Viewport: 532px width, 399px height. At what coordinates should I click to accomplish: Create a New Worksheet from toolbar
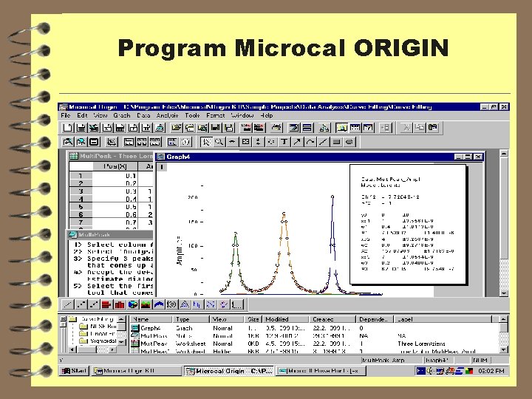pos(81,128)
